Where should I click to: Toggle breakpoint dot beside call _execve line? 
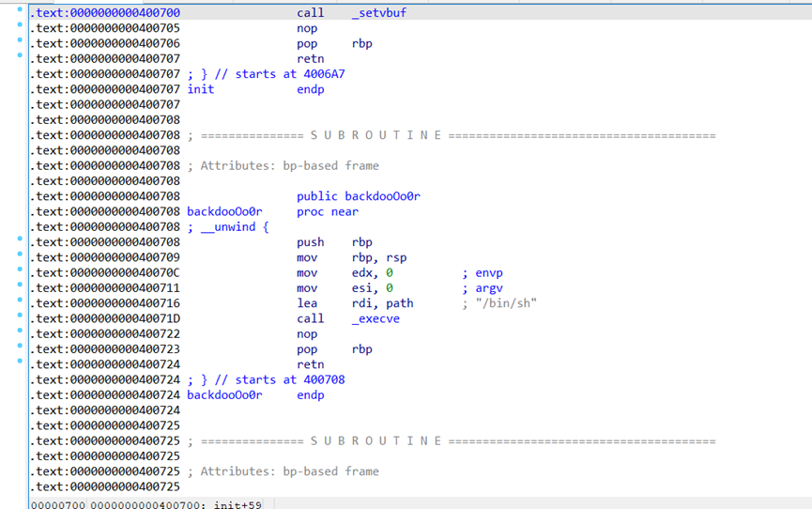pyautogui.click(x=21, y=316)
